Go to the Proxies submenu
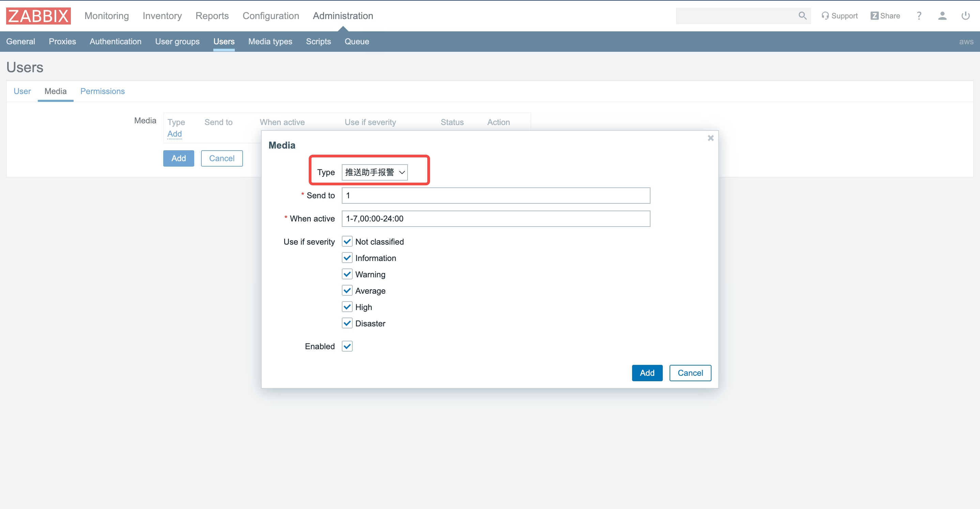 click(x=62, y=42)
